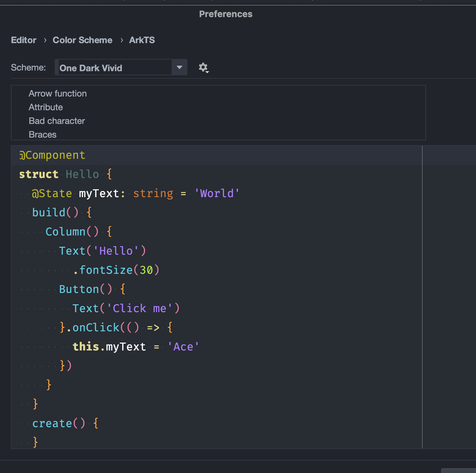This screenshot has height=473, width=476.
Task: Click the Button() call in preview
Action: pyautogui.click(x=85, y=289)
